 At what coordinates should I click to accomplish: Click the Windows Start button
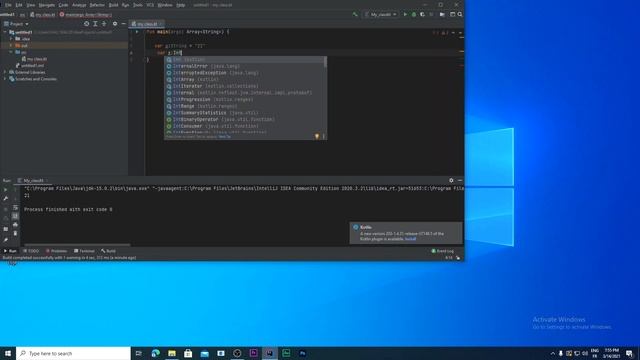point(8,353)
